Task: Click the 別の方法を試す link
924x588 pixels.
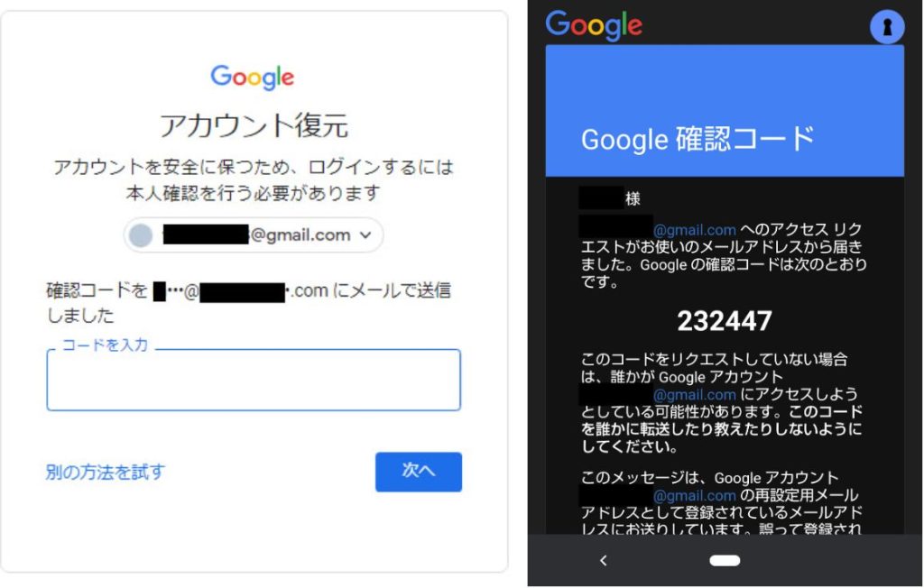Action: click(106, 472)
